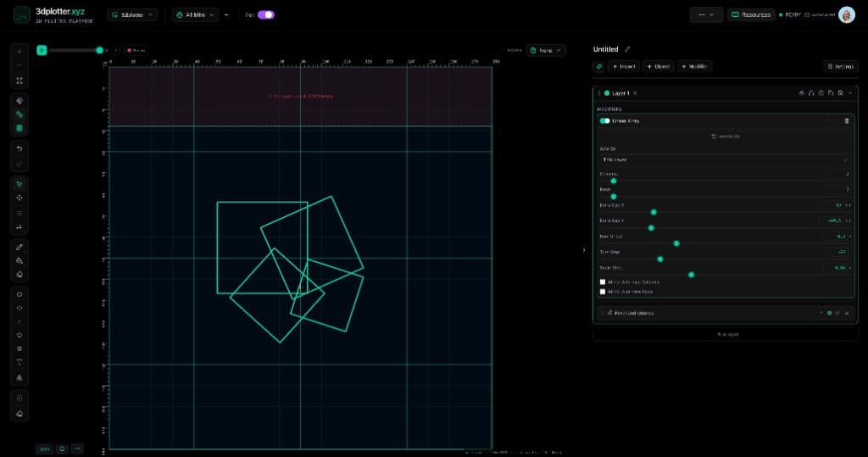Open the dropdown left of Resources button
Viewport: 868px width, 457px height.
[x=706, y=15]
